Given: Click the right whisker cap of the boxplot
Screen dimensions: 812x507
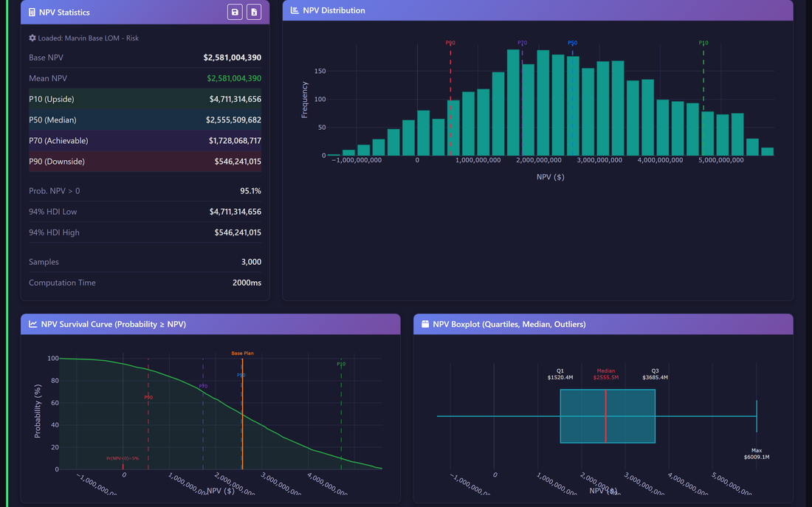Looking at the screenshot, I should (x=757, y=415).
